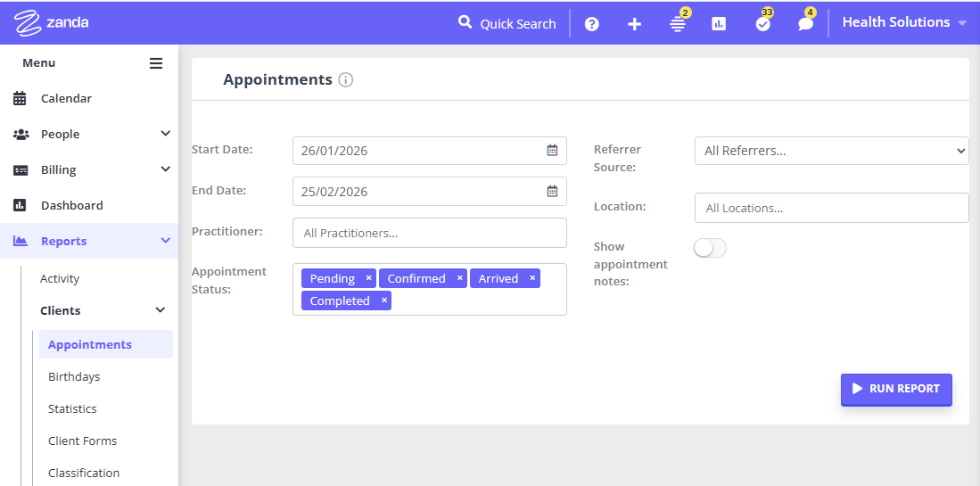Go to Calendar in the sidebar
Image resolution: width=980 pixels, height=486 pixels.
[66, 98]
